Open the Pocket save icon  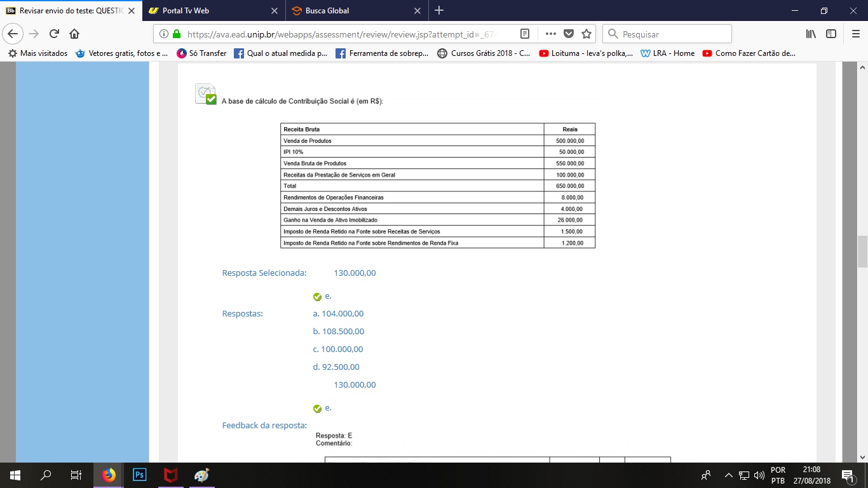[569, 34]
